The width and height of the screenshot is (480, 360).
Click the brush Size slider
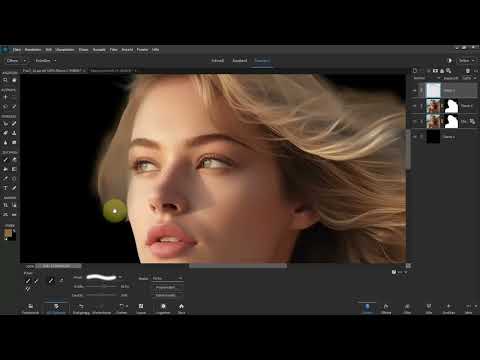(x=102, y=286)
